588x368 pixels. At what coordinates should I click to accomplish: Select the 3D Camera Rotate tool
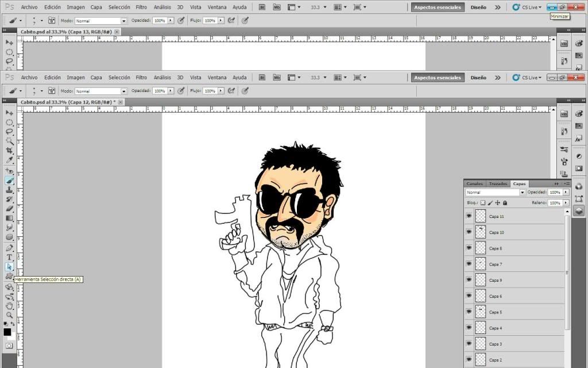click(x=9, y=297)
